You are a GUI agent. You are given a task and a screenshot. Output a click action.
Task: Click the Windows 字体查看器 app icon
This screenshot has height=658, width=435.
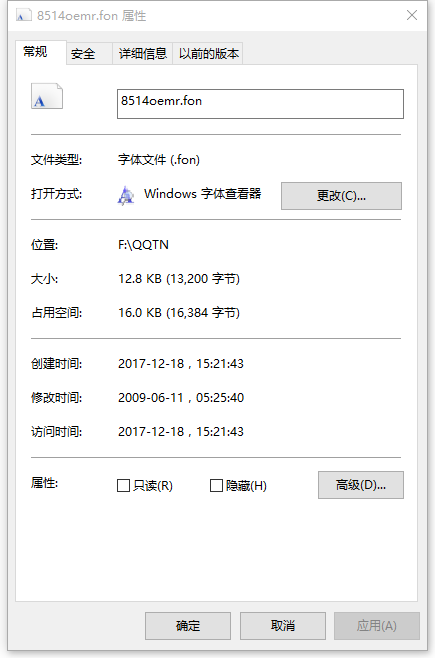point(126,196)
